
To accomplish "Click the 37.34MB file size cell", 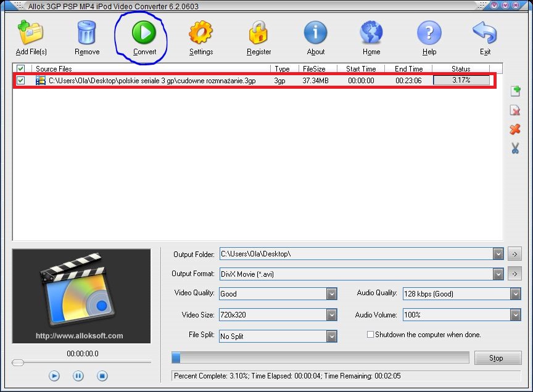I will click(x=315, y=81).
